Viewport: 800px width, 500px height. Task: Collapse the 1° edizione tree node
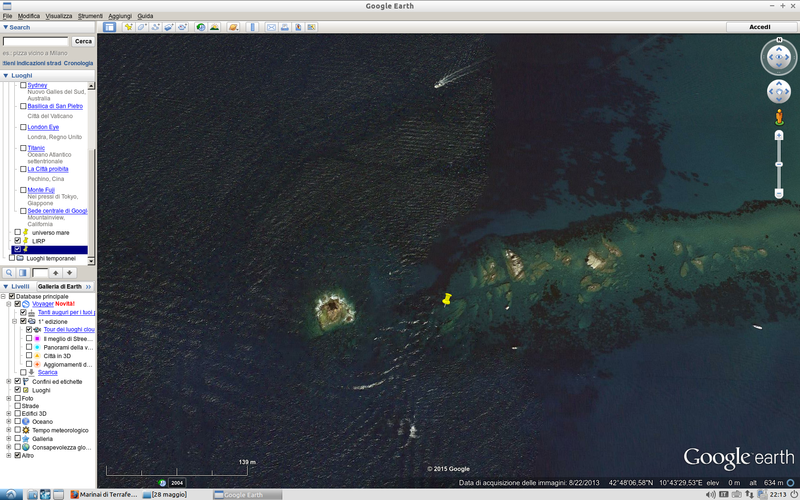[15, 321]
